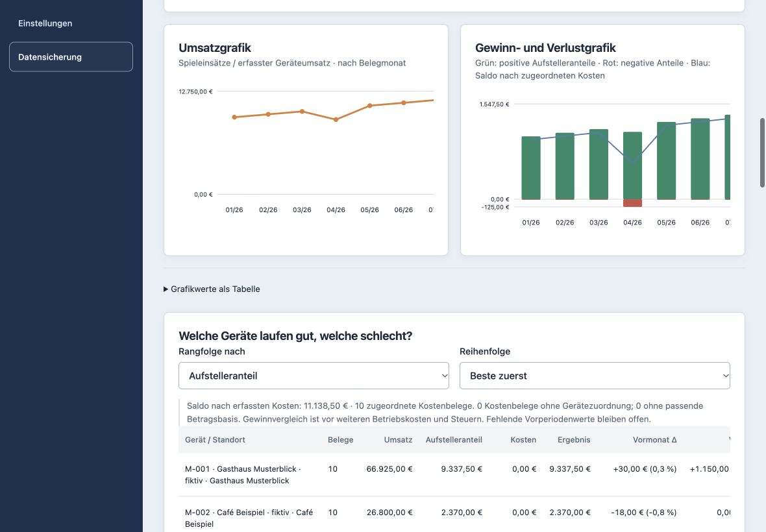Click the Gerät / Standort column header
Image resolution: width=766 pixels, height=532 pixels.
(215, 440)
